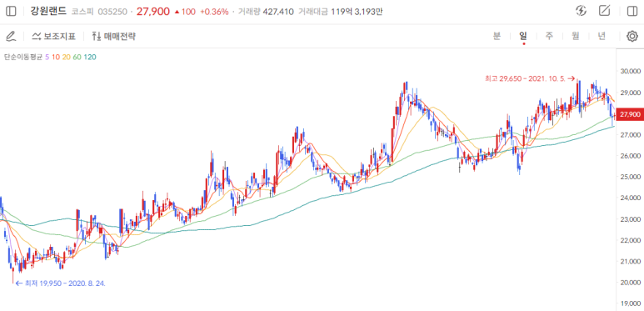Open 보조지표 indicators menu
Screen dimensions: 644x311
point(54,36)
